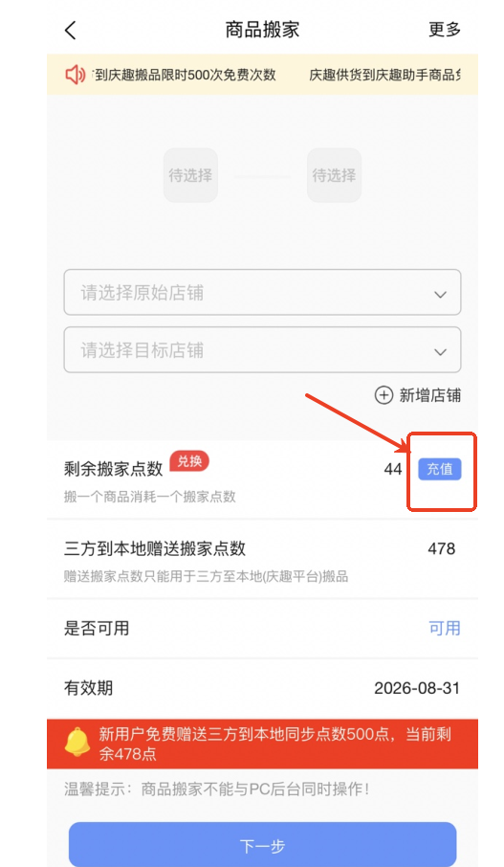Click the blue 充值 button
The image size is (504, 867).
coord(440,469)
